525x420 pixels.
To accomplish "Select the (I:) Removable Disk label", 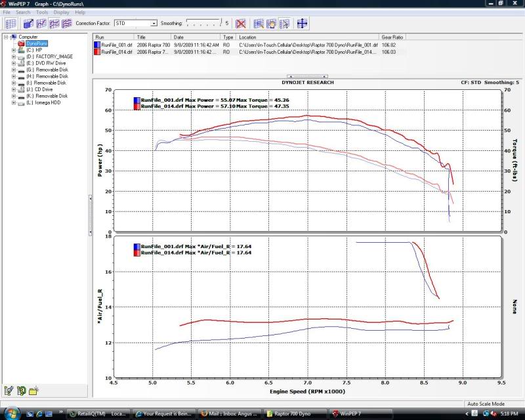I will (46, 83).
